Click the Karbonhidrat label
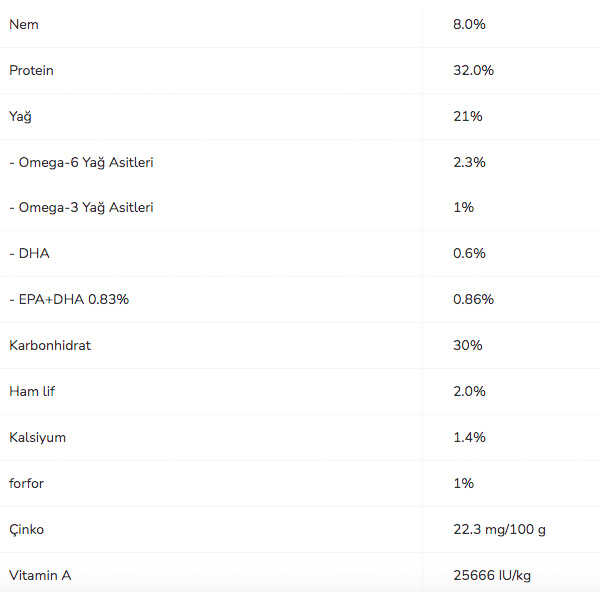 (x=50, y=346)
